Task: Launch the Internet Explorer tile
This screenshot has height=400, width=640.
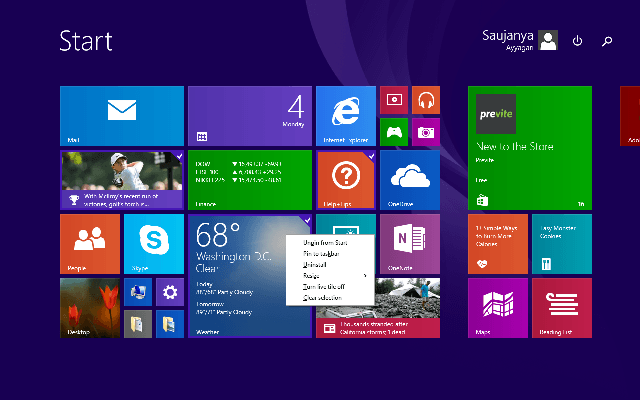Action: [x=346, y=116]
